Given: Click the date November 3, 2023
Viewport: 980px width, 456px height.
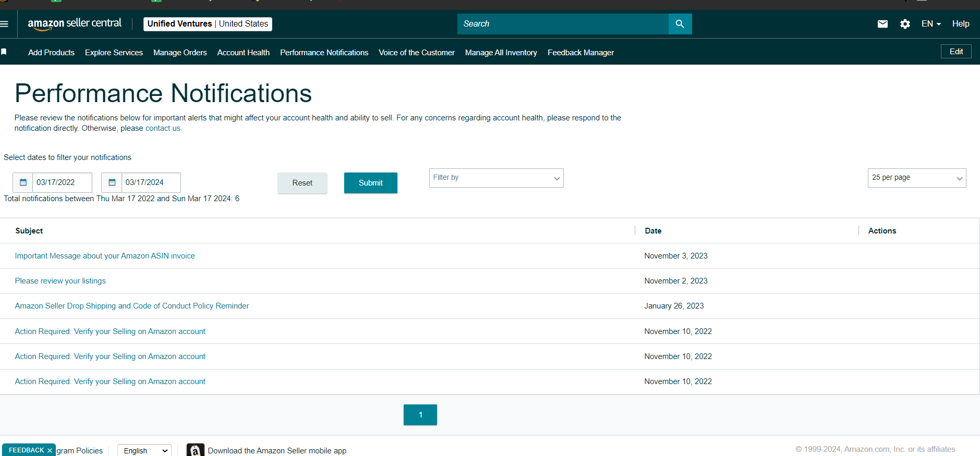Looking at the screenshot, I should point(676,256).
